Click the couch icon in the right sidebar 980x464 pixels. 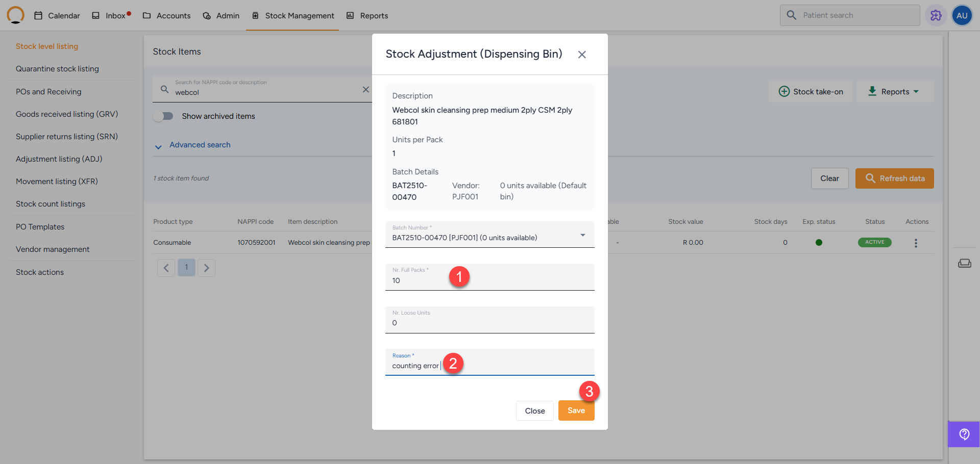point(964,263)
